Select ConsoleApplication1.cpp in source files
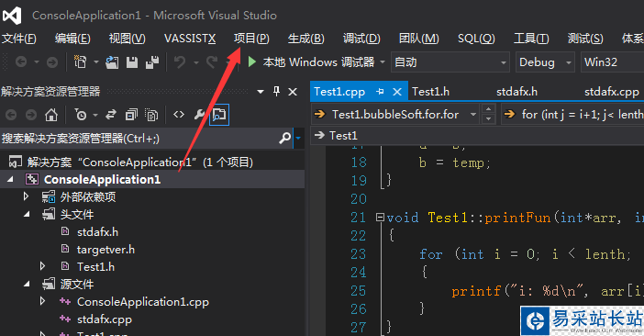This screenshot has height=336, width=644. [x=143, y=302]
